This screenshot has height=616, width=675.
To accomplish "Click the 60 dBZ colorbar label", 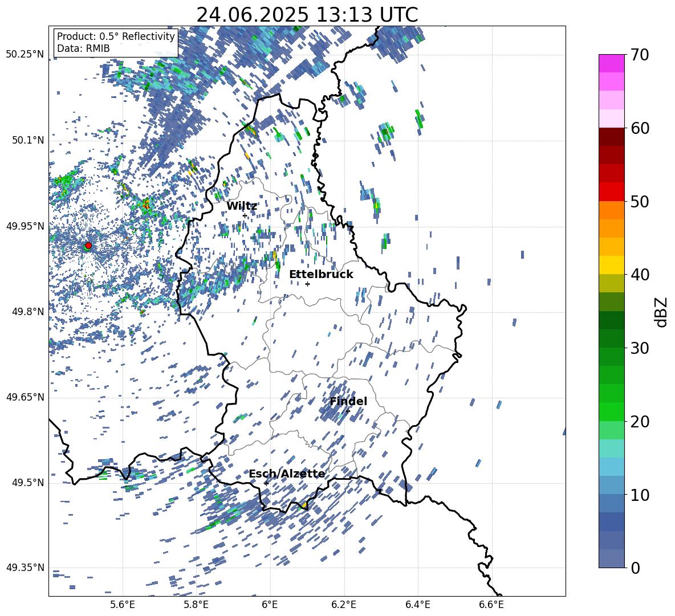I will tap(640, 128).
